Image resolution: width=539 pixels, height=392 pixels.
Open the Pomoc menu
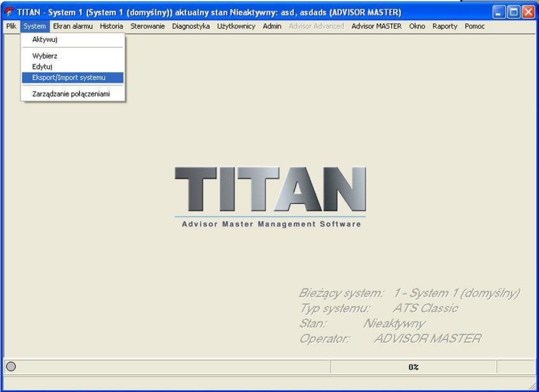click(x=475, y=26)
